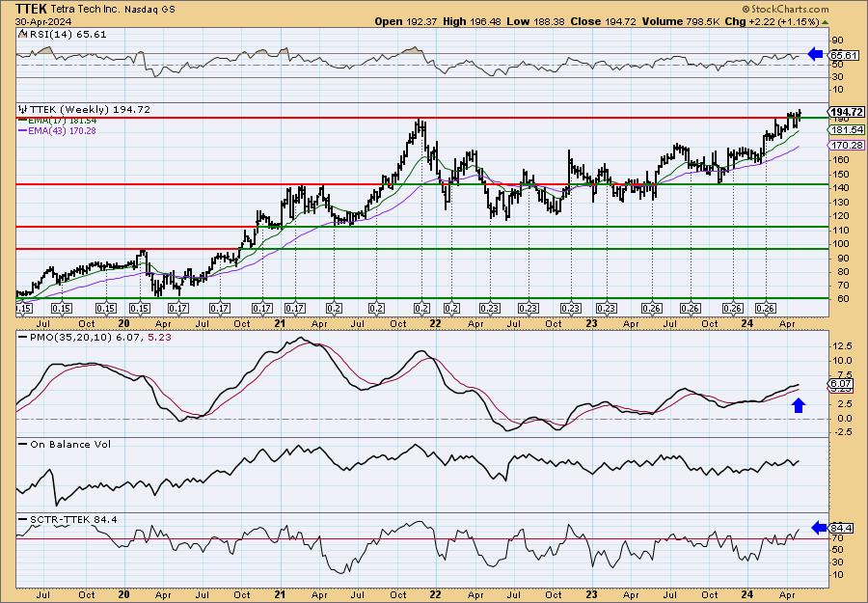Click the EMA(43) 170.28 legend entry
868x603 pixels.
(58, 130)
